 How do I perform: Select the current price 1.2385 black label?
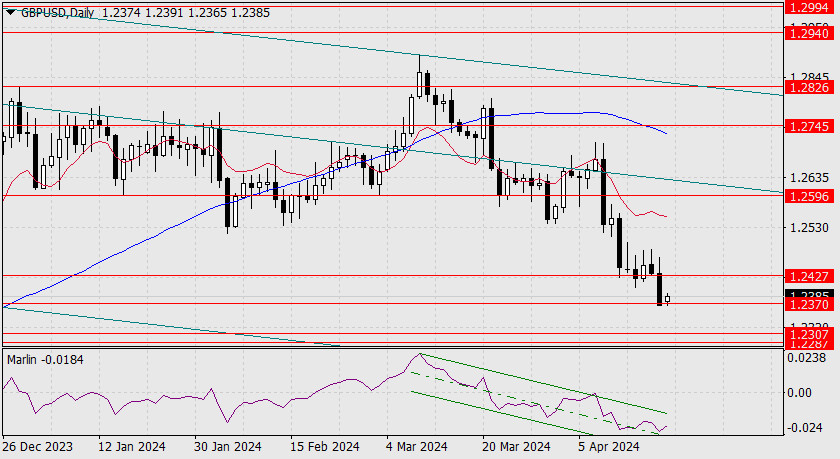(x=809, y=294)
